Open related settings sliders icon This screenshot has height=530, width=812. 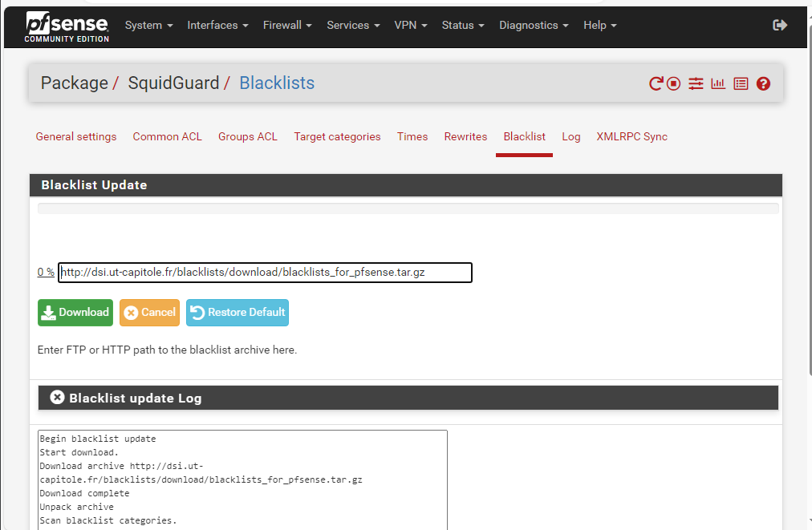tap(696, 83)
